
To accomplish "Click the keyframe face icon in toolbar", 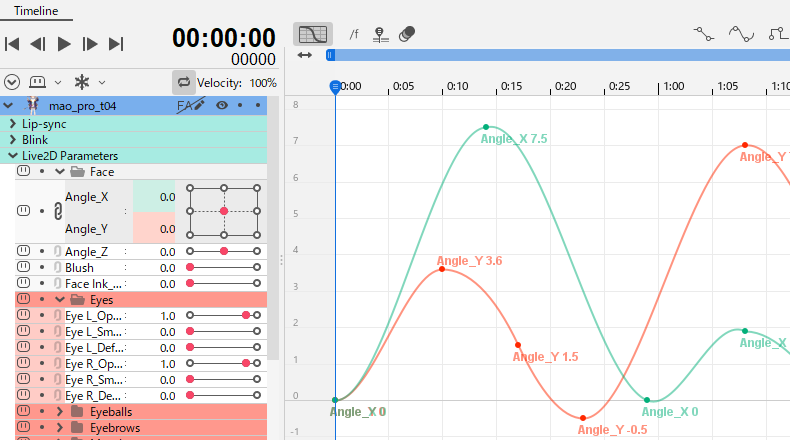I will pyautogui.click(x=37, y=82).
